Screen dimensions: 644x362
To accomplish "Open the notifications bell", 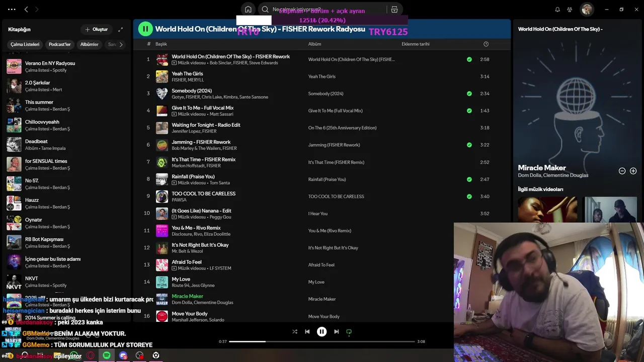I will (x=557, y=9).
